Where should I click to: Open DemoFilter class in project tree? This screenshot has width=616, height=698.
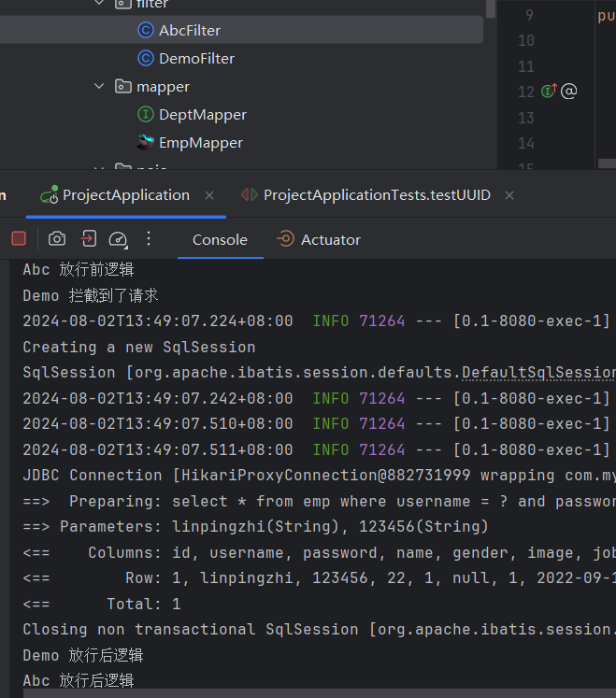pyautogui.click(x=196, y=58)
